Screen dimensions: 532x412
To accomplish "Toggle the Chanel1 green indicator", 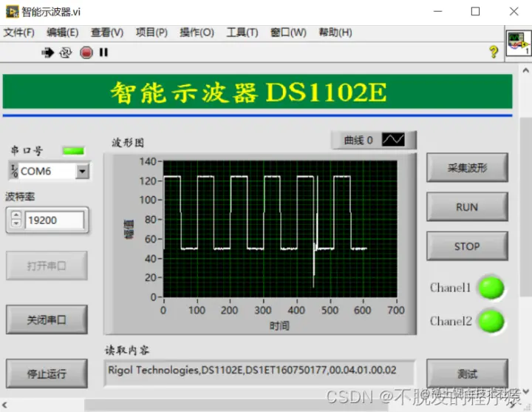I will (x=491, y=288).
